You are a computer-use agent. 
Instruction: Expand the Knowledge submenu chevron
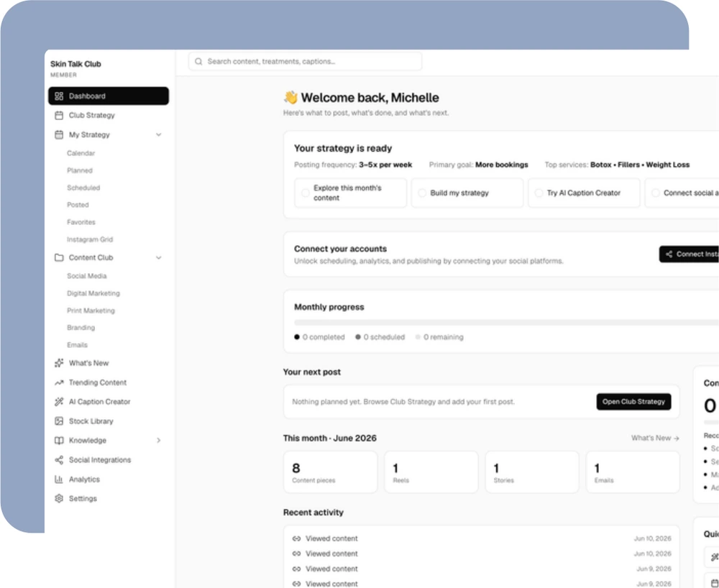[x=159, y=441]
